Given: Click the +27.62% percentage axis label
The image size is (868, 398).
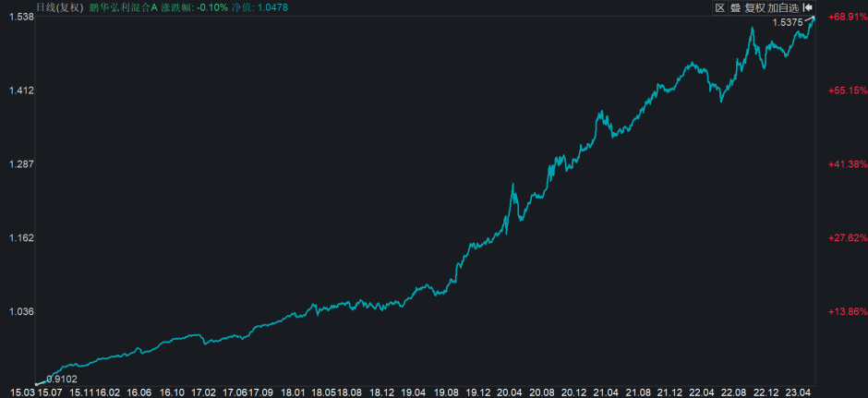Looking at the screenshot, I should point(847,237).
